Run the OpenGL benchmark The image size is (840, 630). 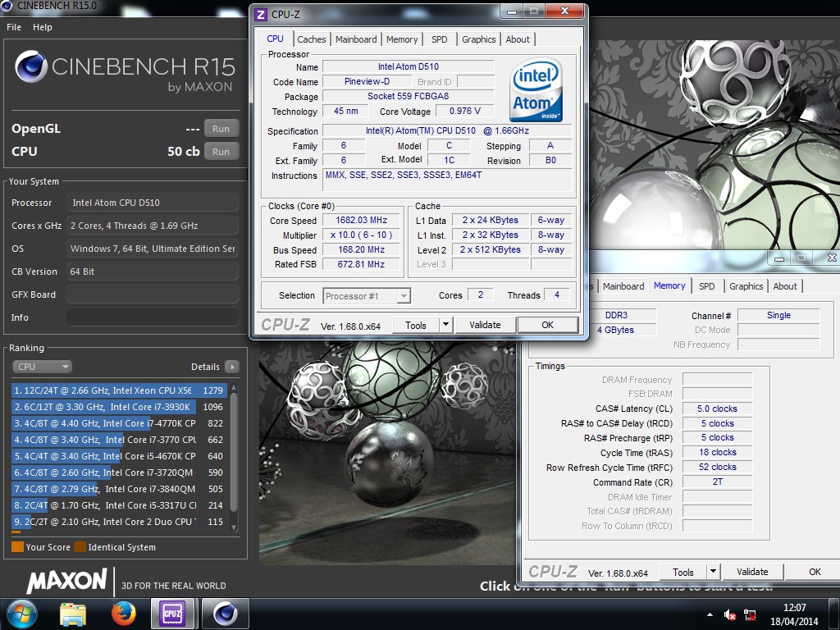click(x=221, y=129)
